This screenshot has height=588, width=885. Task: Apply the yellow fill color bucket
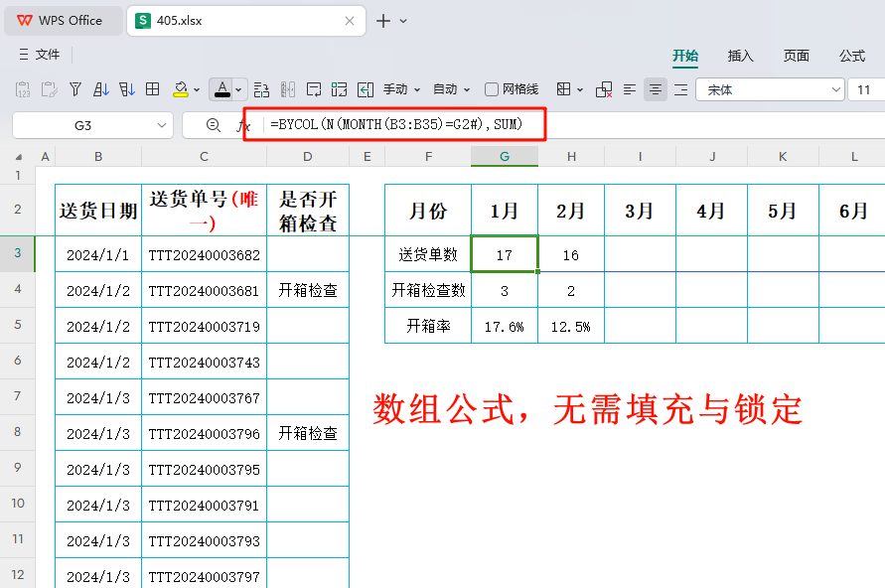click(x=181, y=89)
